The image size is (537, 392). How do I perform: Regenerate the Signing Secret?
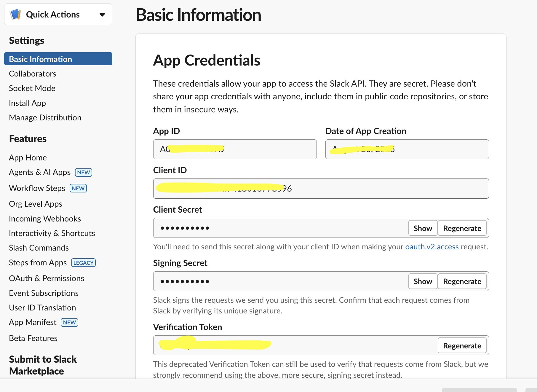(x=462, y=281)
